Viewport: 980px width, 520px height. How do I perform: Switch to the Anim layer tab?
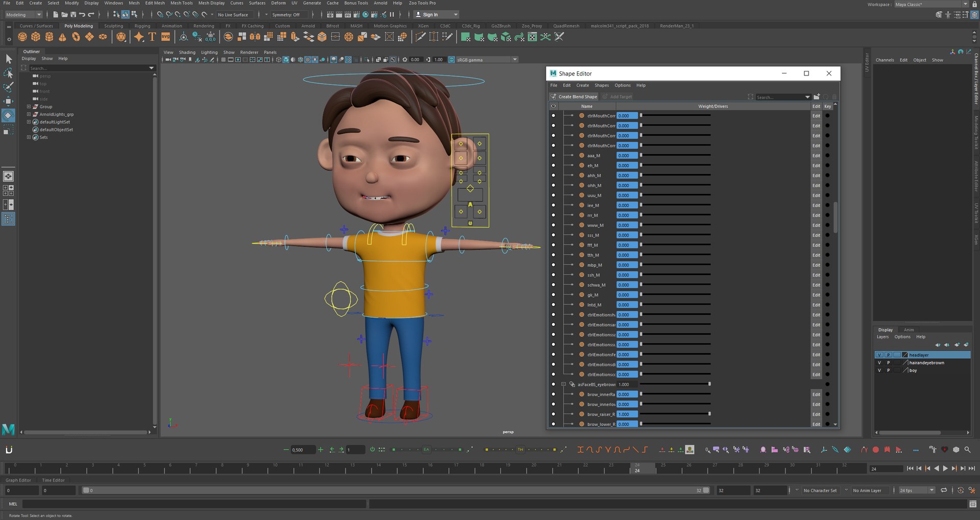909,330
